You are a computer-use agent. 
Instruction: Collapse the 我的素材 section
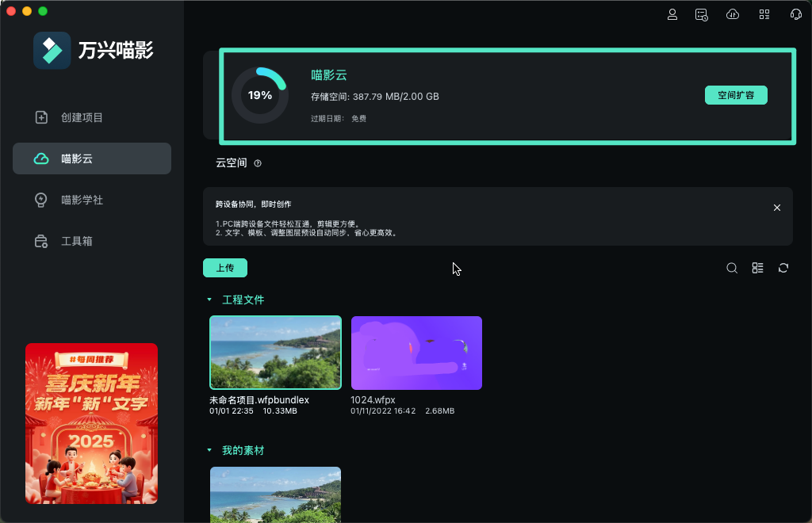[209, 450]
